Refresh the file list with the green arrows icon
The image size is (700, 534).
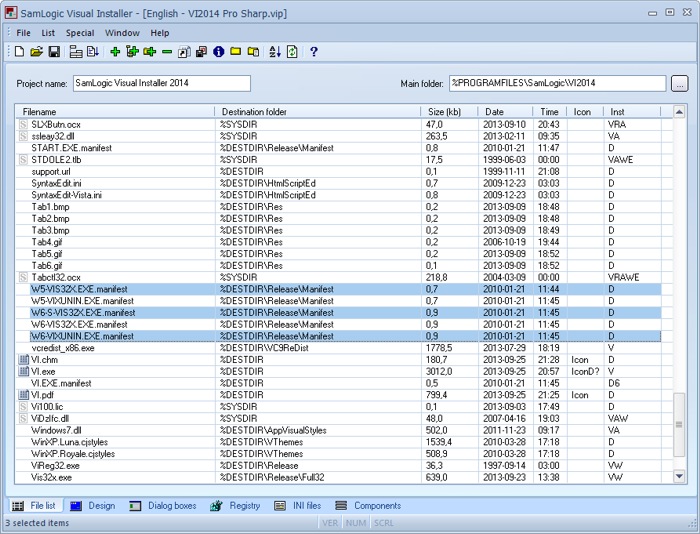pyautogui.click(x=292, y=52)
